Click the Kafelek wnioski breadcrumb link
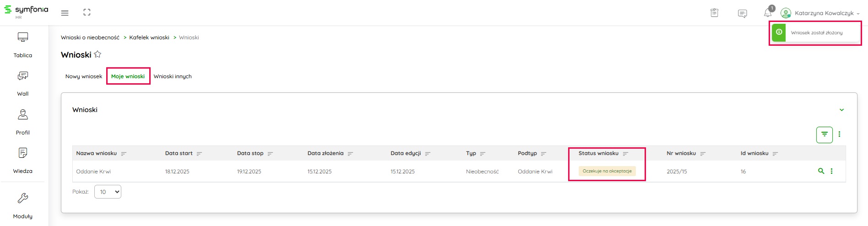 (149, 38)
